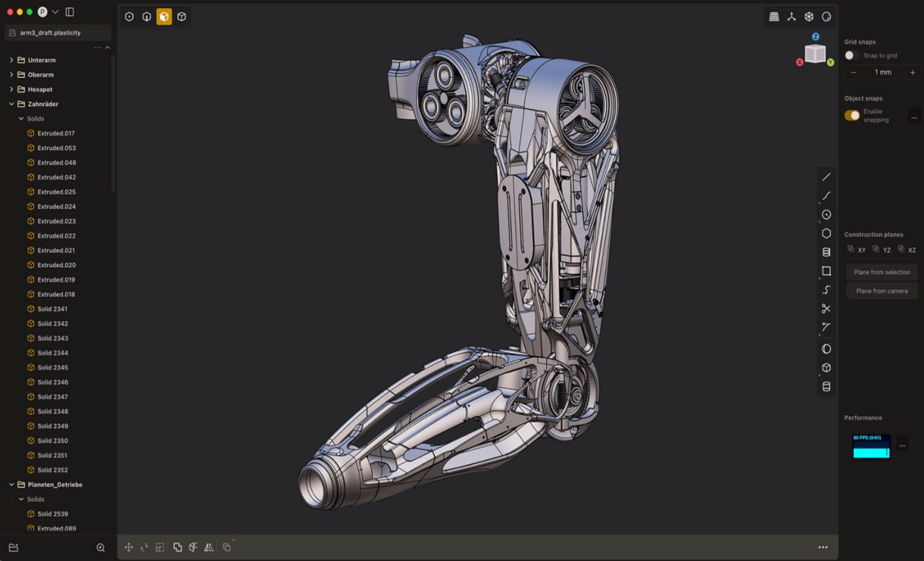Viewport: 924px width, 561px height.
Task: Increase grid size with plus button
Action: point(912,72)
